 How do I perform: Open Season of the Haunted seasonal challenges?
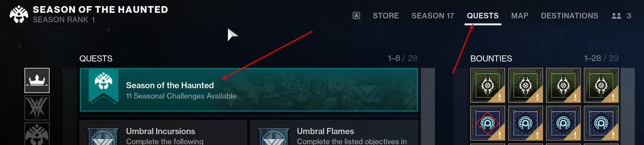point(249,90)
